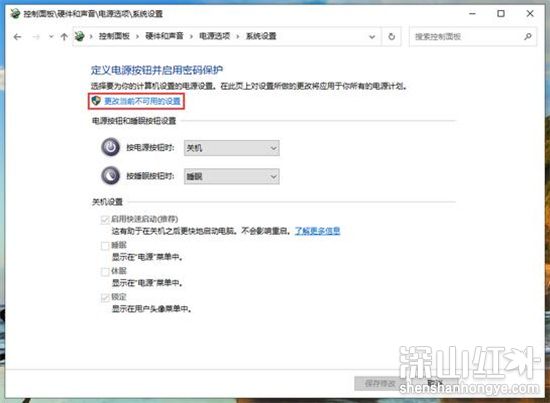The width and height of the screenshot is (550, 403).
Task: Minimize the 系统设置 window
Action: pos(472,14)
